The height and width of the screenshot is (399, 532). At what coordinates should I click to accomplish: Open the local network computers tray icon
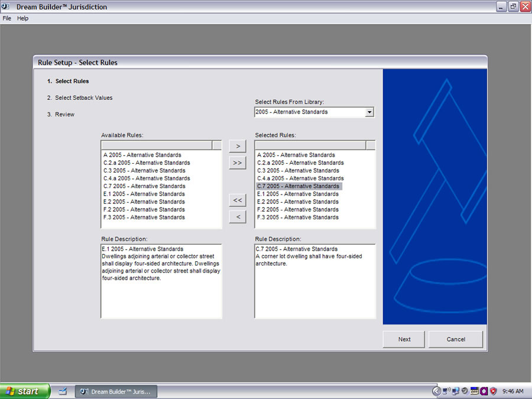pyautogui.click(x=455, y=391)
